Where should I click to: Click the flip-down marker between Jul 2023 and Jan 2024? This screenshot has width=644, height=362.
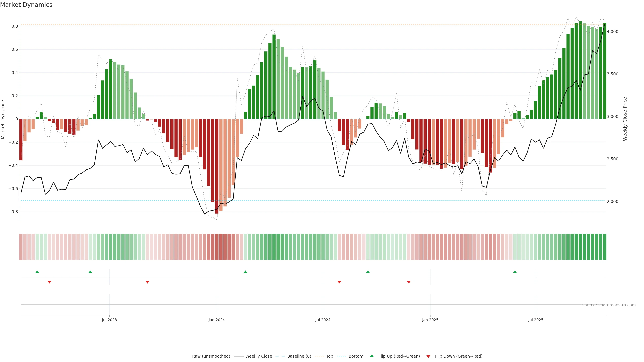[148, 282]
